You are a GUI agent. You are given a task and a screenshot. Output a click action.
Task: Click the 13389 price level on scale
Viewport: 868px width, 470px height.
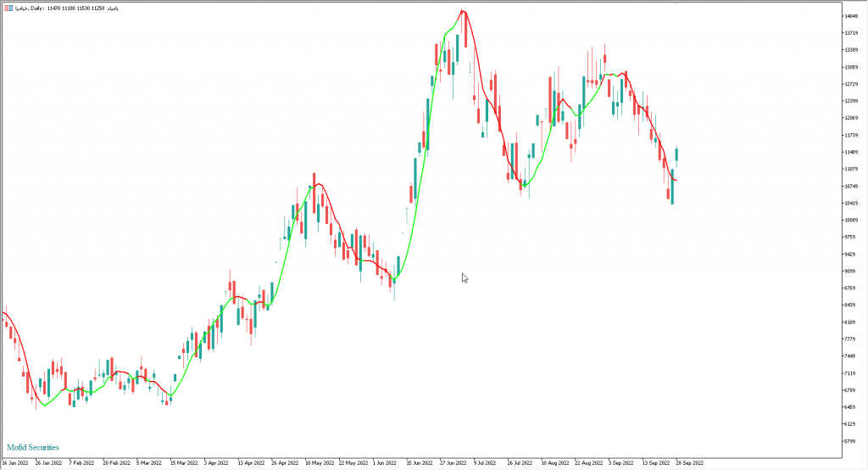coord(851,50)
